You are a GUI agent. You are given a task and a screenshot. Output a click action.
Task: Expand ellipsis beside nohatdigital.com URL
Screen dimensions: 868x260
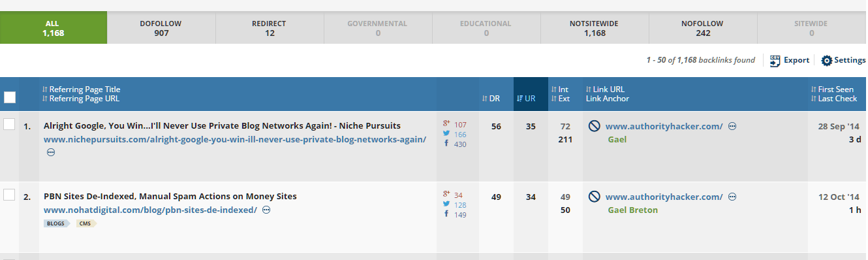tap(266, 210)
